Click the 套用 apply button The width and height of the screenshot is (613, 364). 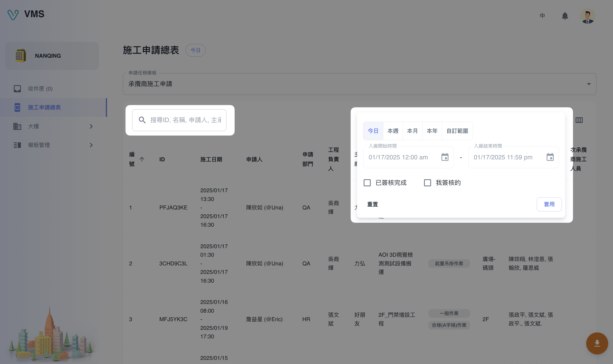[x=549, y=204]
